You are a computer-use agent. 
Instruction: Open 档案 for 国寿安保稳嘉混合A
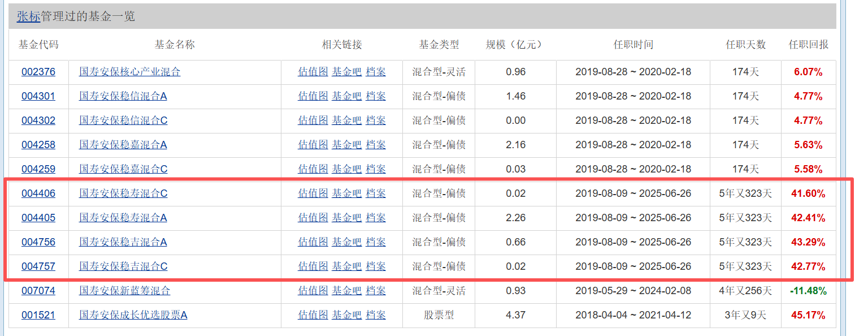tap(376, 145)
